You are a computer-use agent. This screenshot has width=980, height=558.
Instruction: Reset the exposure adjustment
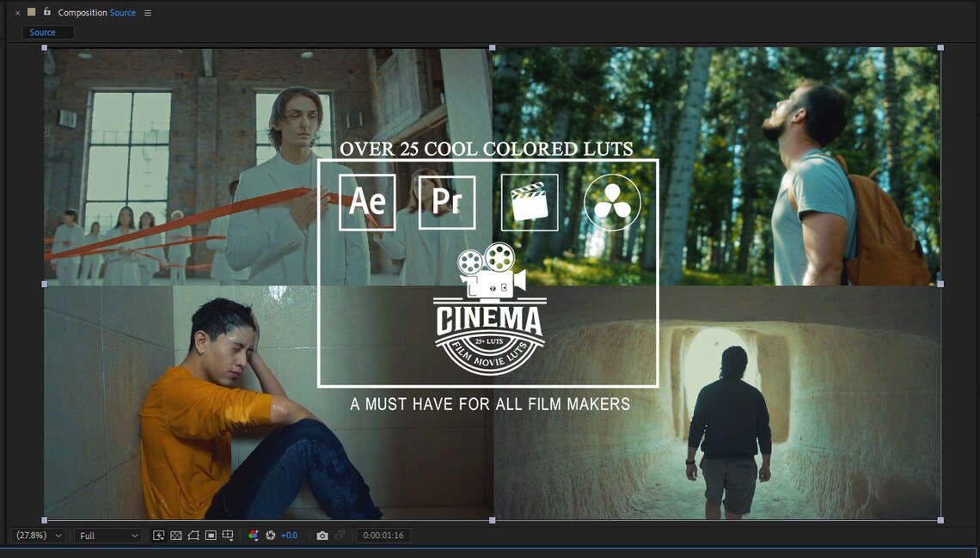(268, 535)
